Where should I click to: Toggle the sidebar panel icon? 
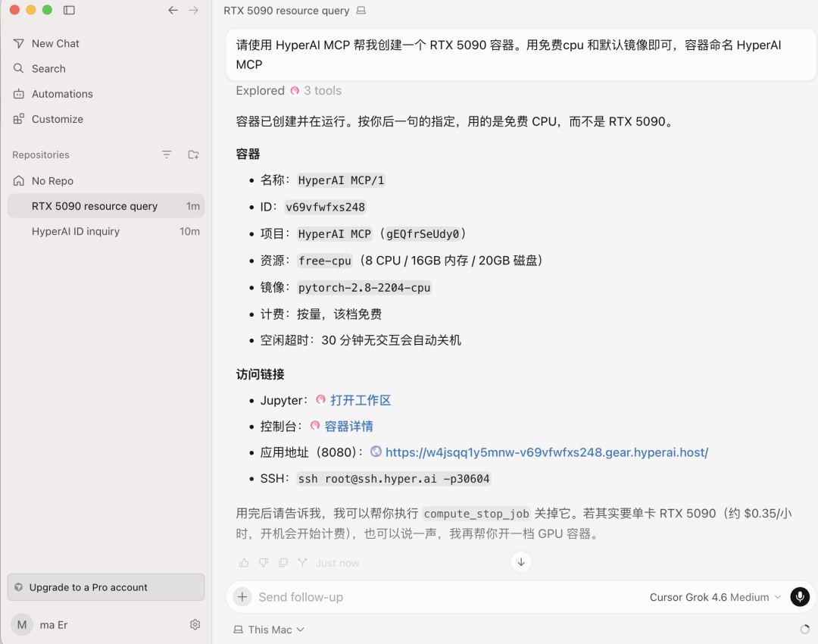coord(69,10)
